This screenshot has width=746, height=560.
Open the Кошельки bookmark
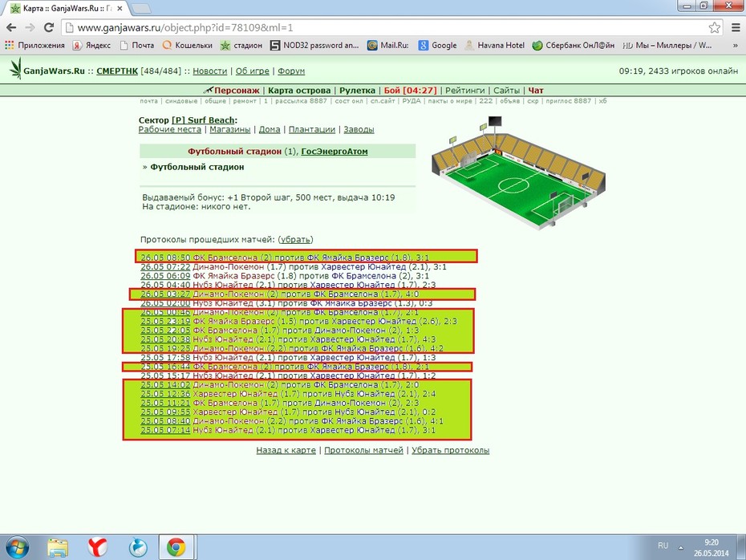[187, 45]
